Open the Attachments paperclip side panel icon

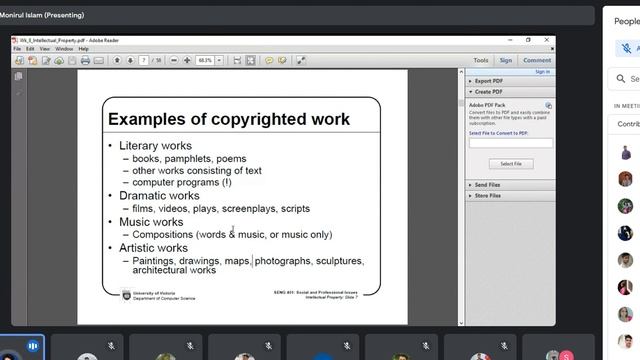[x=19, y=92]
